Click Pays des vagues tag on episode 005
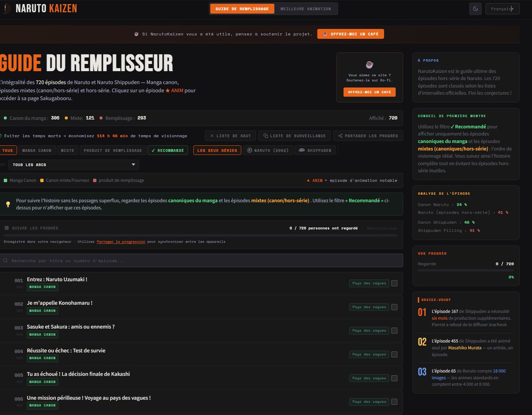This screenshot has width=532, height=415. pyautogui.click(x=369, y=378)
